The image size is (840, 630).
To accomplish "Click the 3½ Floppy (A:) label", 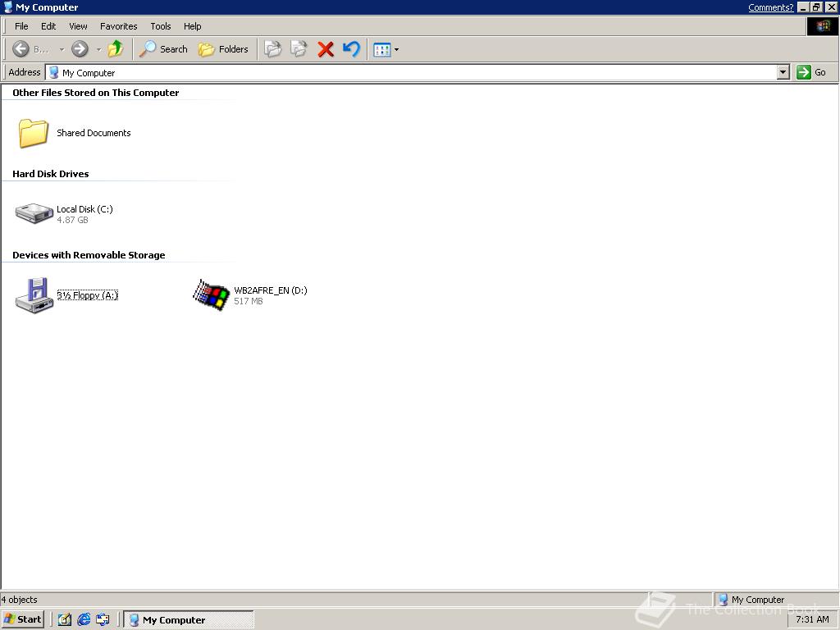I will (x=87, y=295).
